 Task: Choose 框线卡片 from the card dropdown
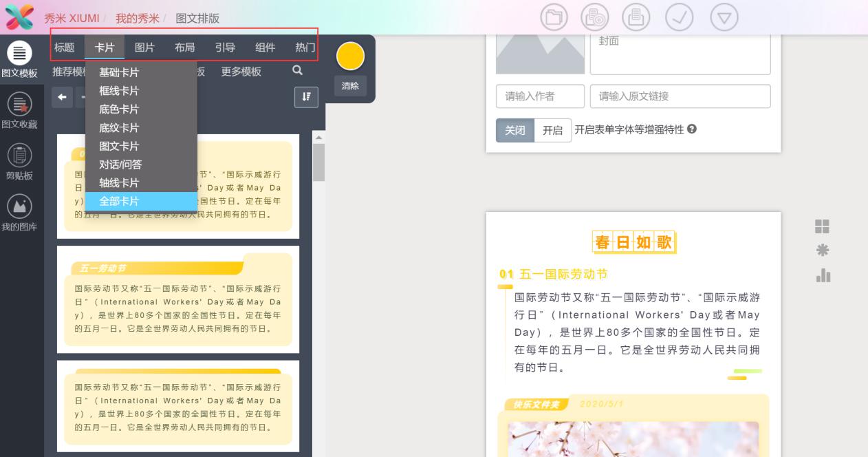coord(119,91)
